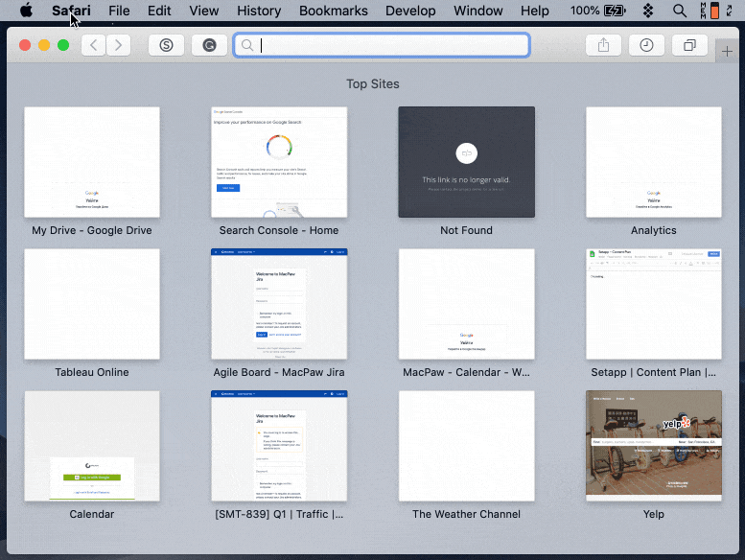Show history with the clock icon

[646, 46]
